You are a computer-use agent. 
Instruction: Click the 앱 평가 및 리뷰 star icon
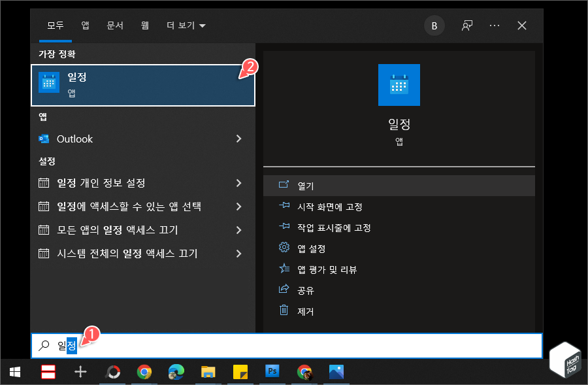click(x=284, y=269)
